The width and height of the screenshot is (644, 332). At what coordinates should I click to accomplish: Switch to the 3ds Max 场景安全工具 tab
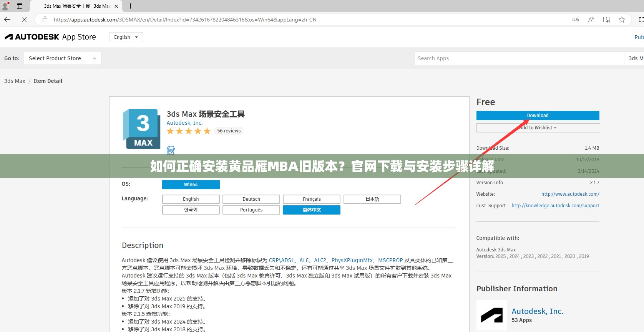click(x=77, y=6)
